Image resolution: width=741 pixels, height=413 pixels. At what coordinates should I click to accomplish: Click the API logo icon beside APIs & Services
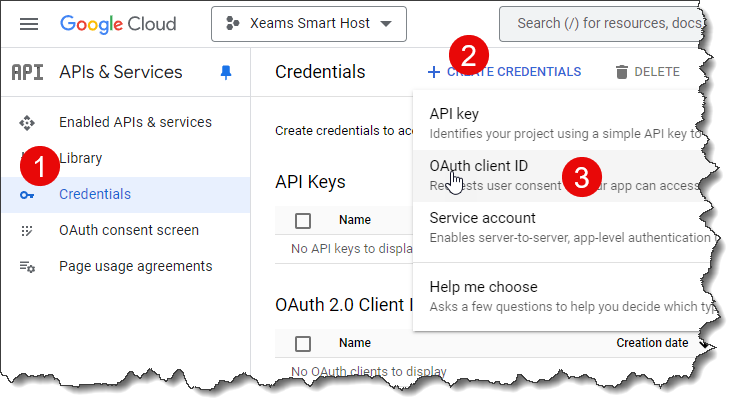pos(27,72)
